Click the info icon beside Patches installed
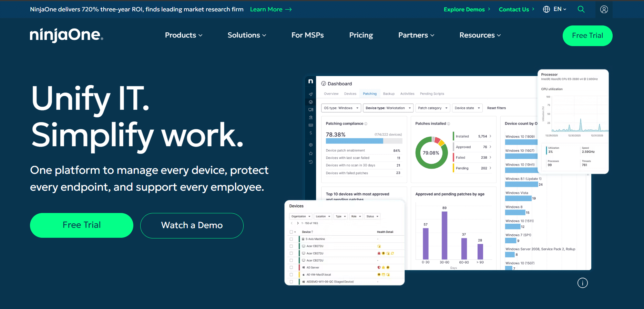 click(x=449, y=124)
